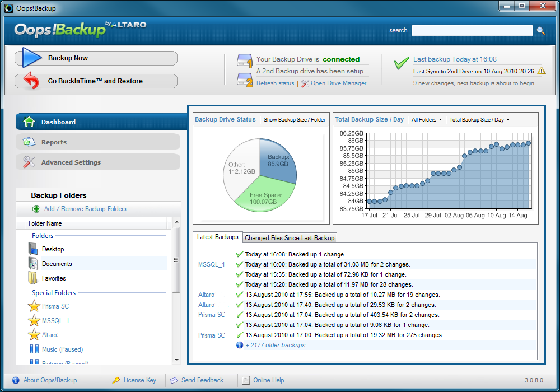The height and width of the screenshot is (392, 560).
Task: Open About Oops!Backup
Action: click(50, 380)
